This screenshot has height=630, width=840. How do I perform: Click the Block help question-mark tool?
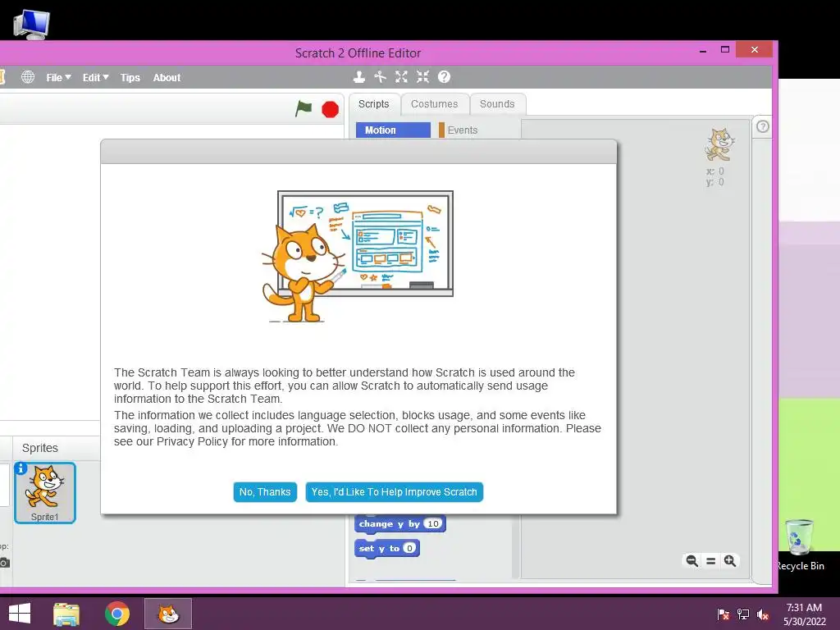pyautogui.click(x=444, y=77)
